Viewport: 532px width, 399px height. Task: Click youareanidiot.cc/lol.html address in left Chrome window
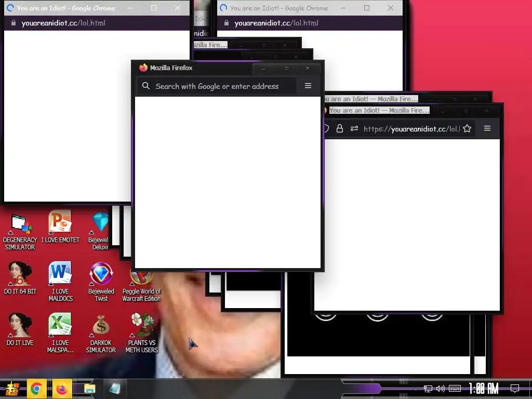(63, 23)
